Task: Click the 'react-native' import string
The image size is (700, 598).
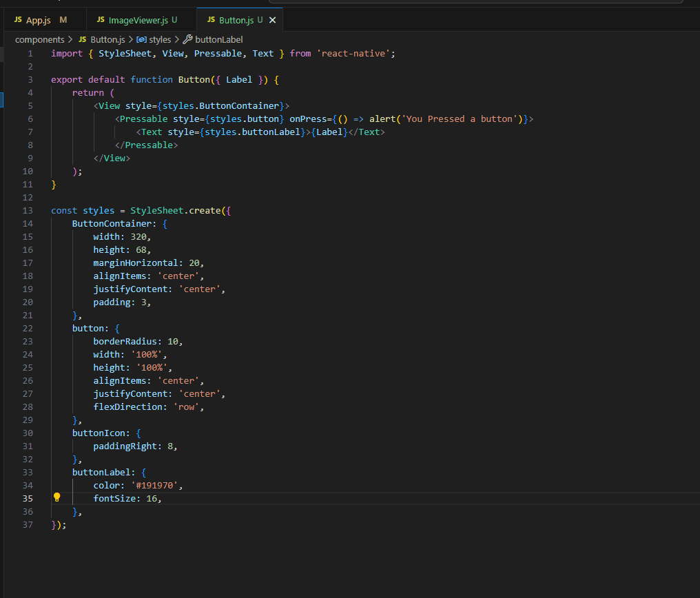Action: point(353,53)
